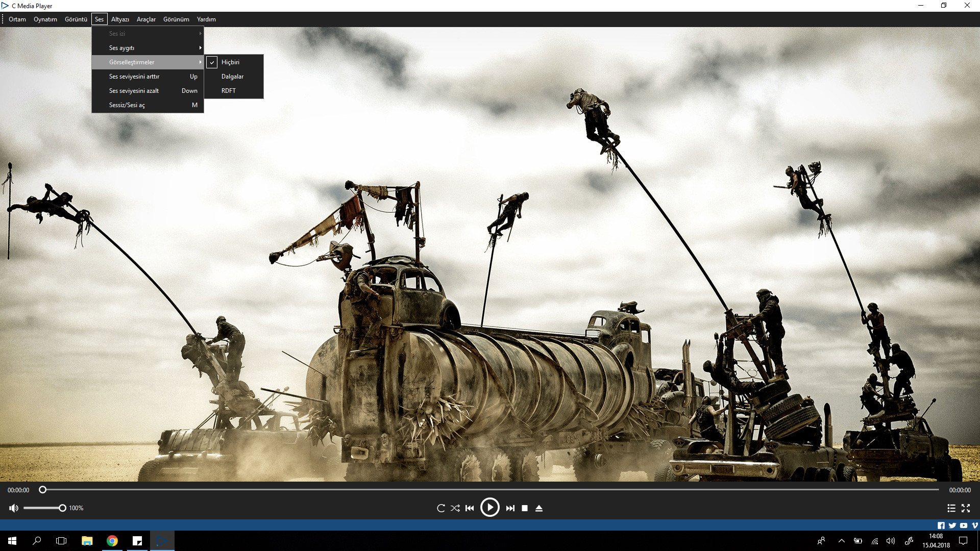
Task: Select the checked Hiçbiri visualization option
Action: tap(234, 62)
